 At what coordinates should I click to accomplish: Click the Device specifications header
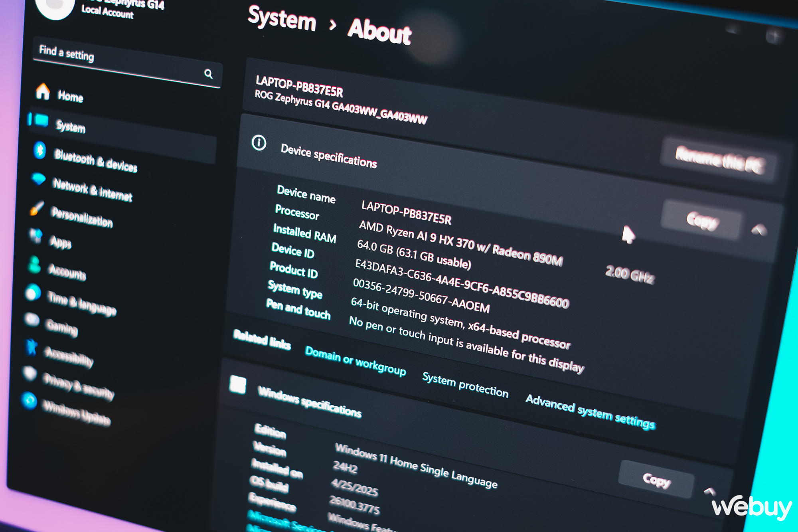tap(328, 156)
